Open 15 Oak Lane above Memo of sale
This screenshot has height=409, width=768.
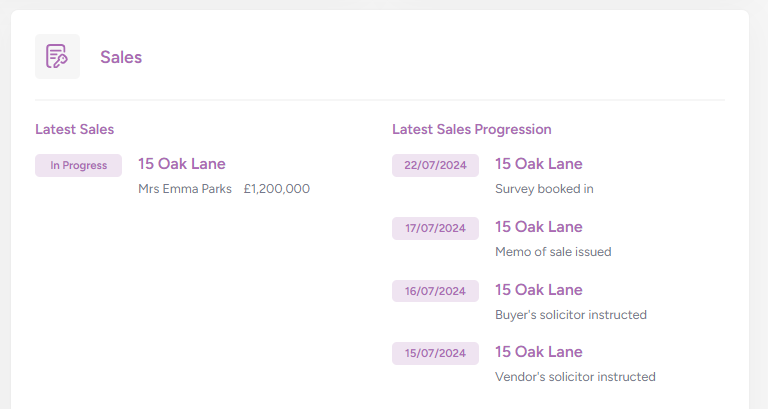pyautogui.click(x=539, y=227)
